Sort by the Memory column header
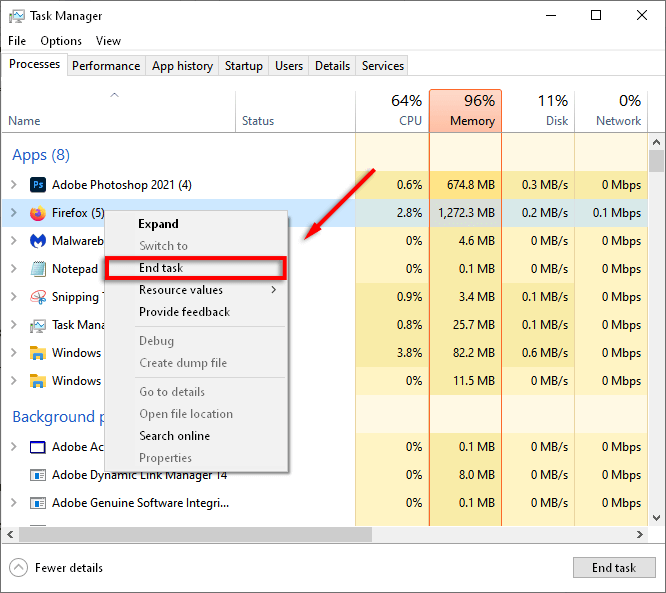Image resolution: width=666 pixels, height=593 pixels. point(466,111)
